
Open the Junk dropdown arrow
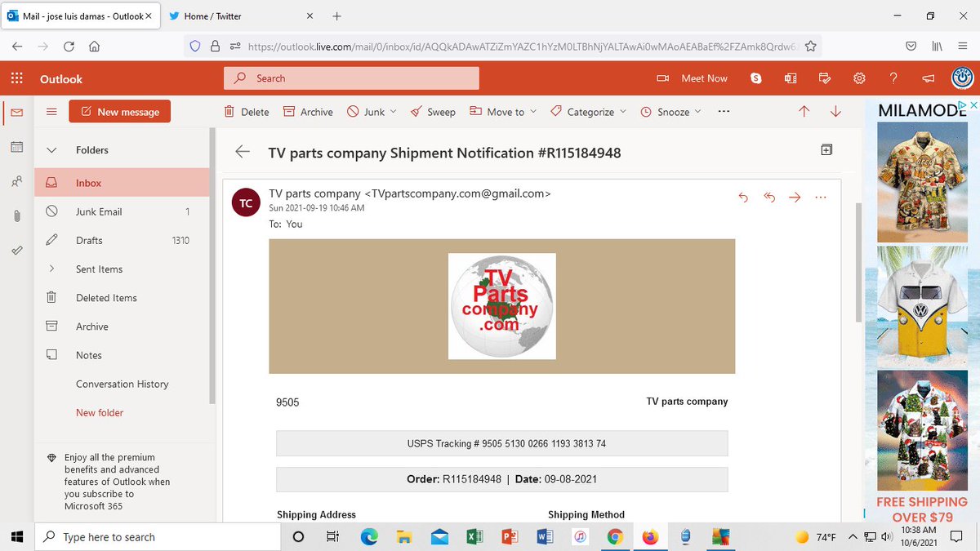(394, 112)
